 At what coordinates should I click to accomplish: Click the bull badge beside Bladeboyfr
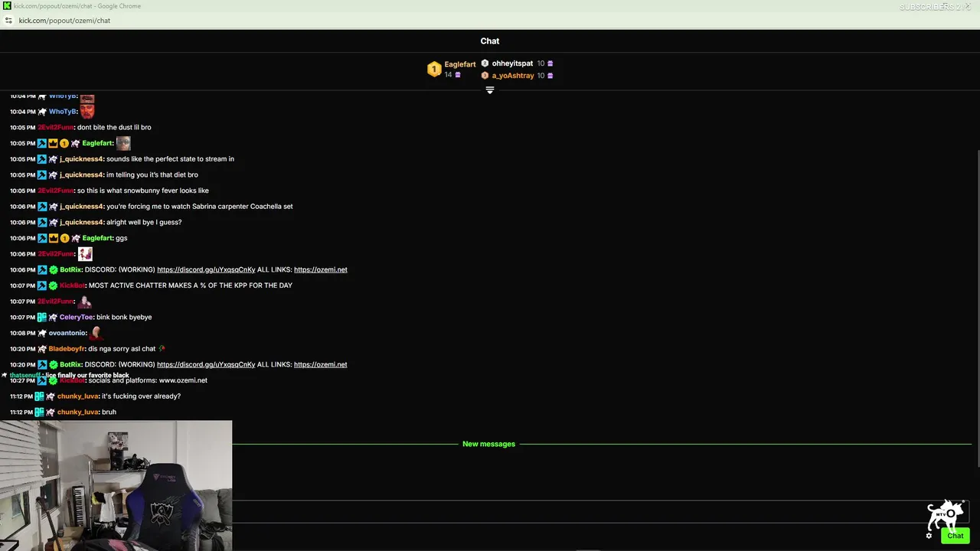42,349
